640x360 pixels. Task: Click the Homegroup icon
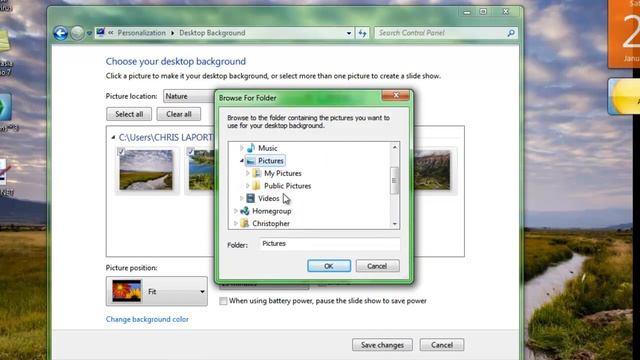point(245,211)
